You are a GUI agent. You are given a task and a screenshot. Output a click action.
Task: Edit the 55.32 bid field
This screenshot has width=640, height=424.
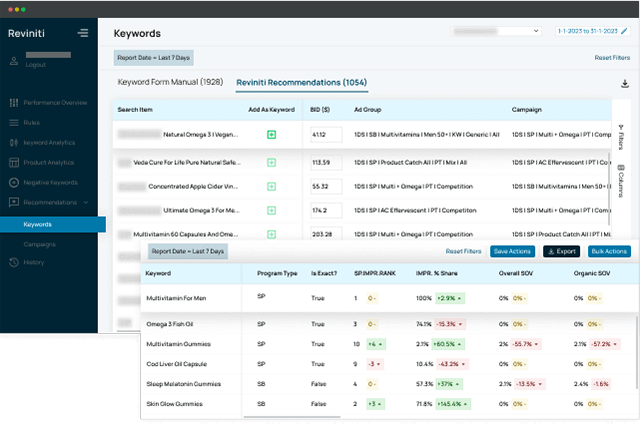point(326,186)
